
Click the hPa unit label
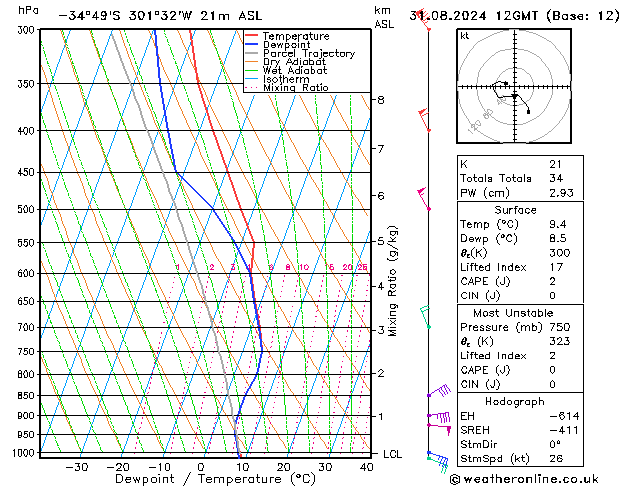tap(28, 10)
